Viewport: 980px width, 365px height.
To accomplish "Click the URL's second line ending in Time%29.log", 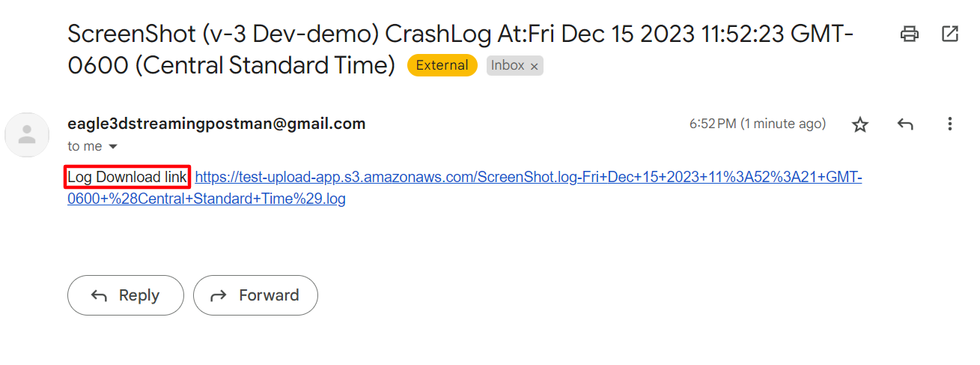I will point(207,199).
